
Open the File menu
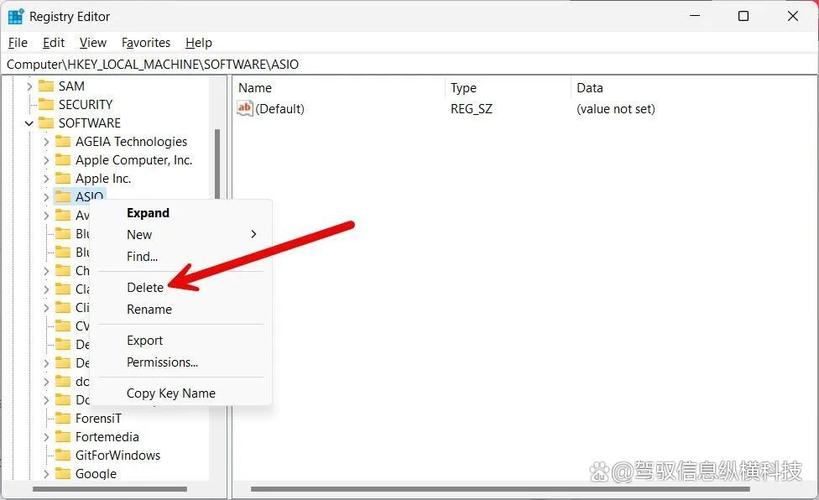pyautogui.click(x=18, y=42)
